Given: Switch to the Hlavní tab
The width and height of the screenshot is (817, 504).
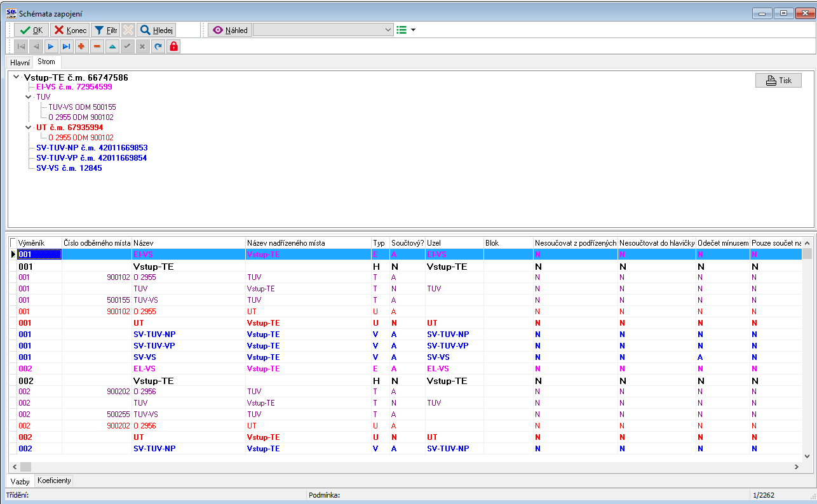Looking at the screenshot, I should click(x=20, y=63).
